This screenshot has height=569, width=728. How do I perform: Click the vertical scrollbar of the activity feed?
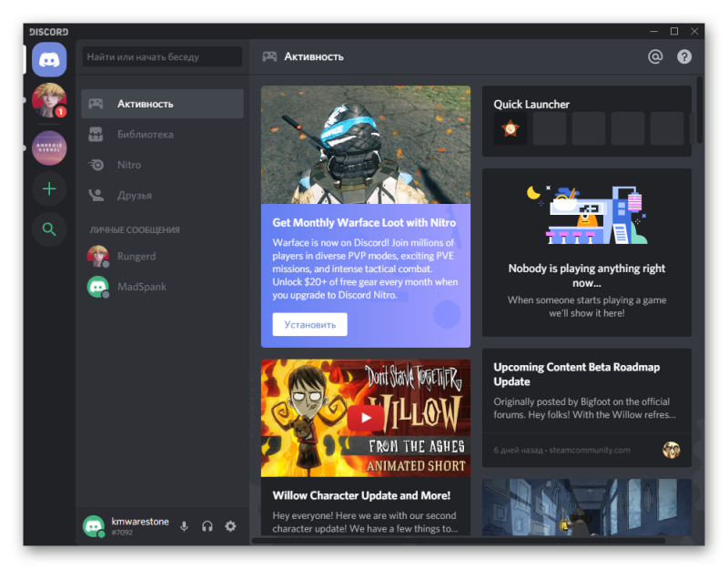point(699,110)
